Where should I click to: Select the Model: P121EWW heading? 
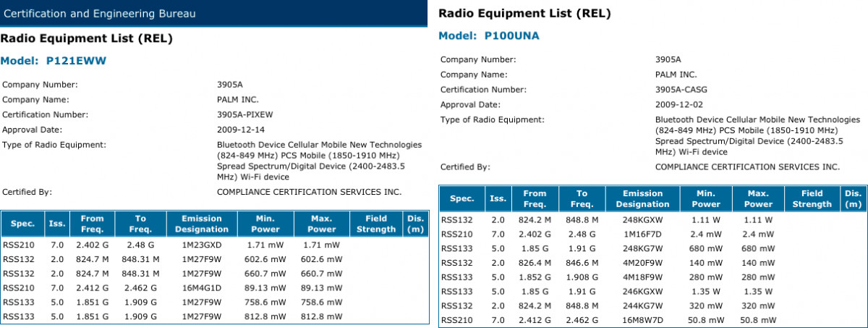click(54, 62)
